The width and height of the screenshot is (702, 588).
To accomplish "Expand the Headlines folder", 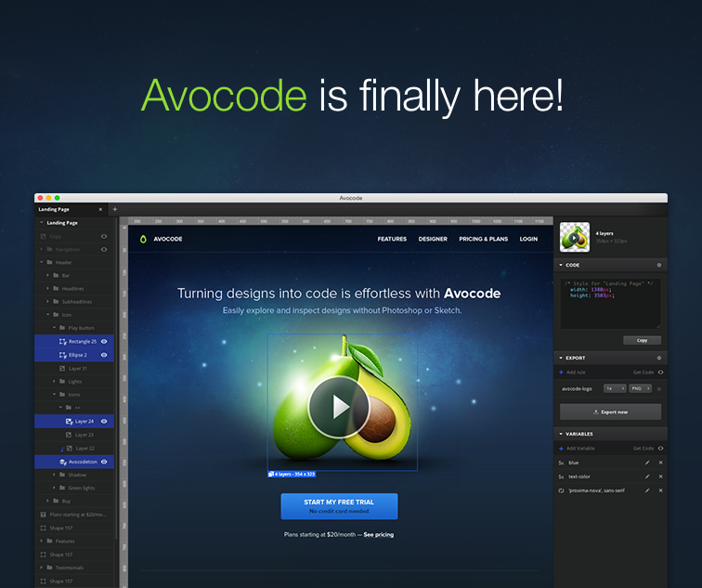I will click(48, 288).
